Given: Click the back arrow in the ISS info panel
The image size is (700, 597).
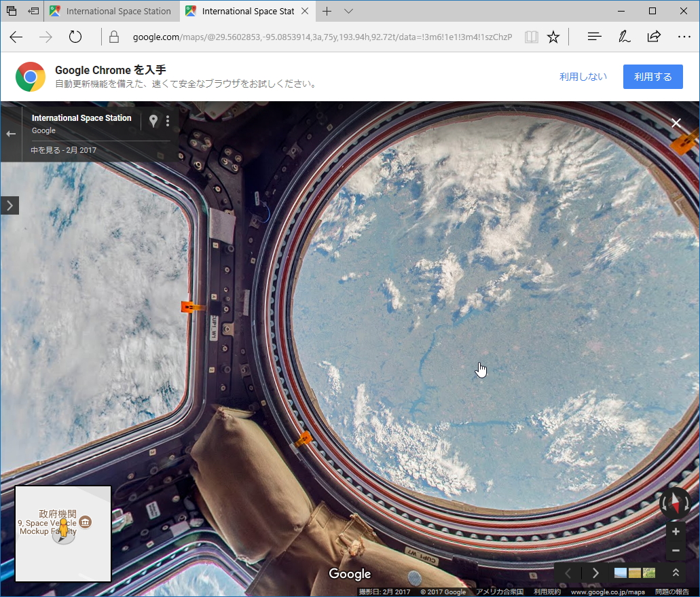Looking at the screenshot, I should pos(11,134).
